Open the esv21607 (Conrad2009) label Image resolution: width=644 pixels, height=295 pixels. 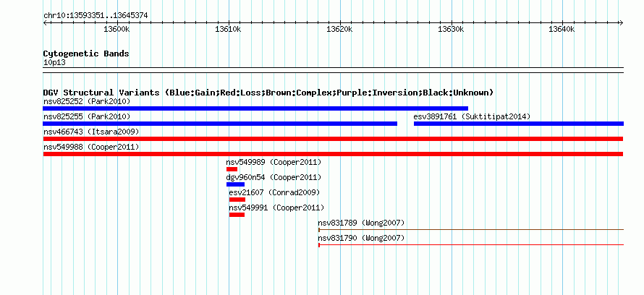pyautogui.click(x=274, y=192)
